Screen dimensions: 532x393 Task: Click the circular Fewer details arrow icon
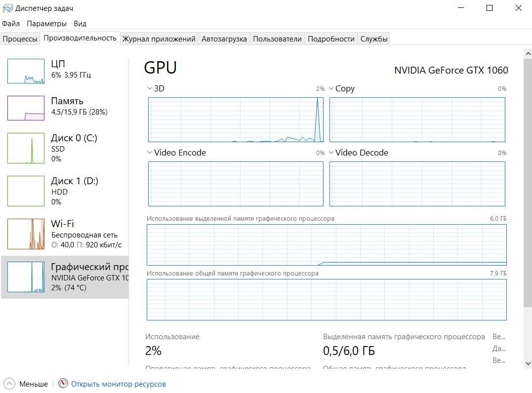(x=9, y=384)
